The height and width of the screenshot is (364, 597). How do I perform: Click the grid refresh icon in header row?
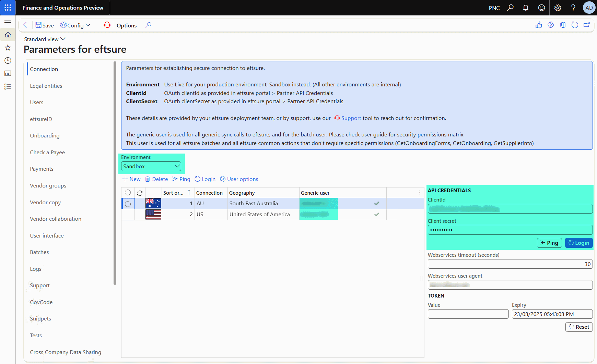coord(140,193)
